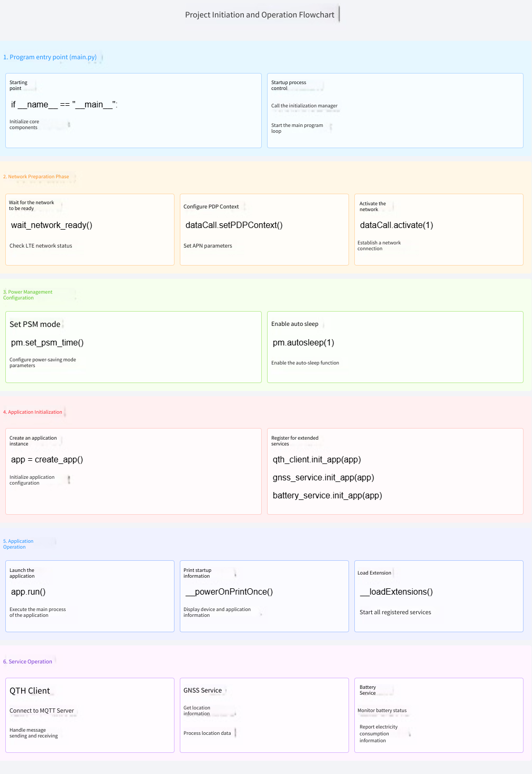Select the '2. Network Preparation Phase' heading
This screenshot has width=532, height=774.
[36, 177]
